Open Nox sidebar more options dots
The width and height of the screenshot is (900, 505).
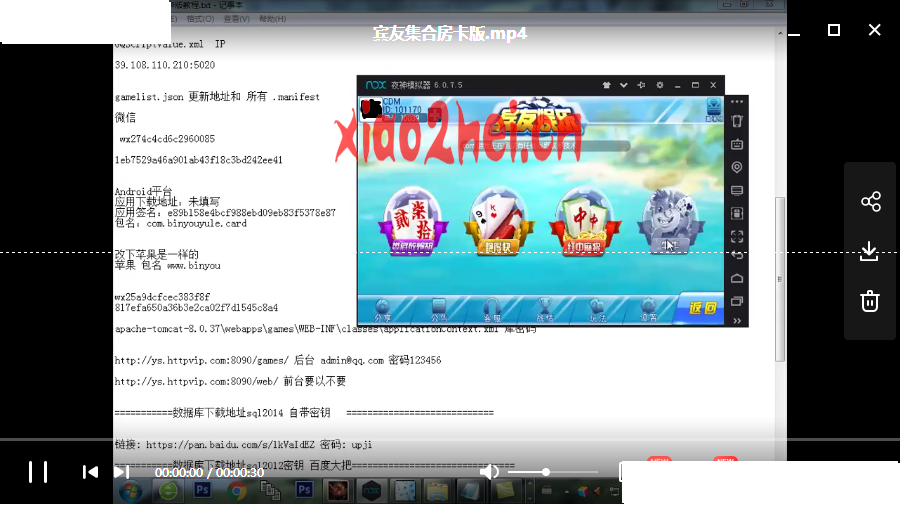point(737,102)
